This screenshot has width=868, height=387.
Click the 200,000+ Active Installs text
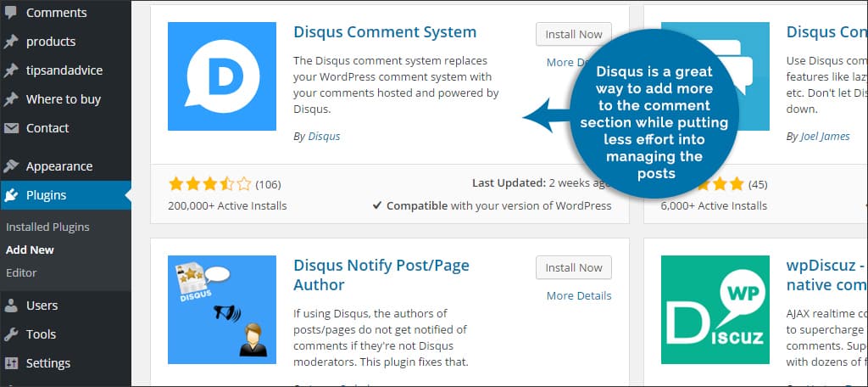pyautogui.click(x=227, y=205)
